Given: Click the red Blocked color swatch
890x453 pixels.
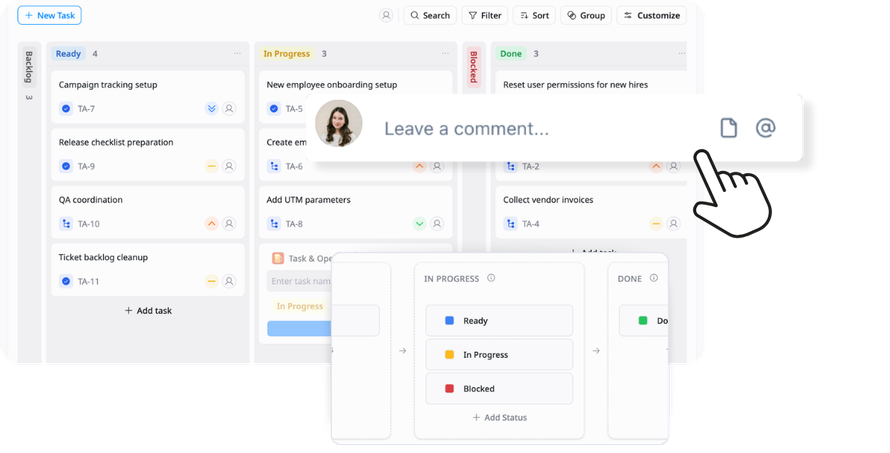Looking at the screenshot, I should coord(450,389).
